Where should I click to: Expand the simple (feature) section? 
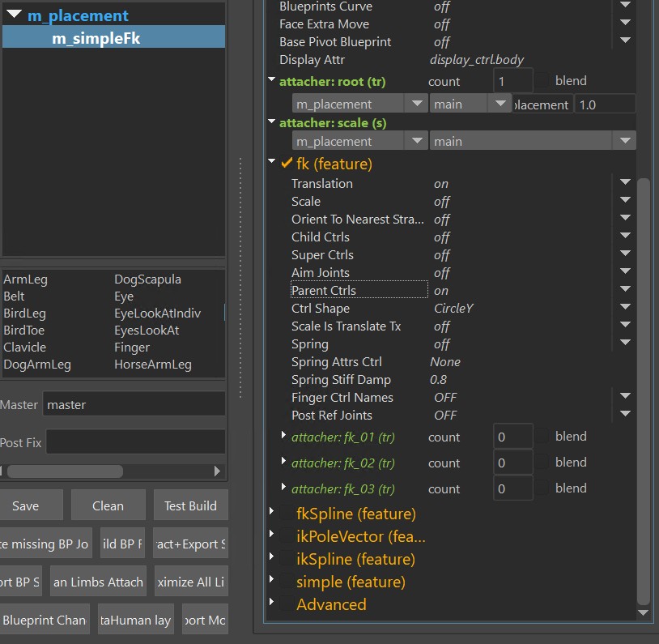[271, 579]
